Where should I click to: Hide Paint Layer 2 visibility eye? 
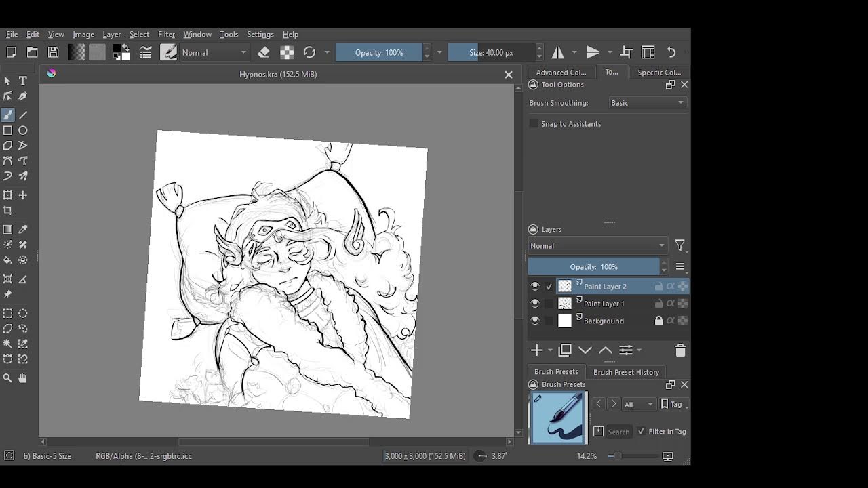coord(535,286)
